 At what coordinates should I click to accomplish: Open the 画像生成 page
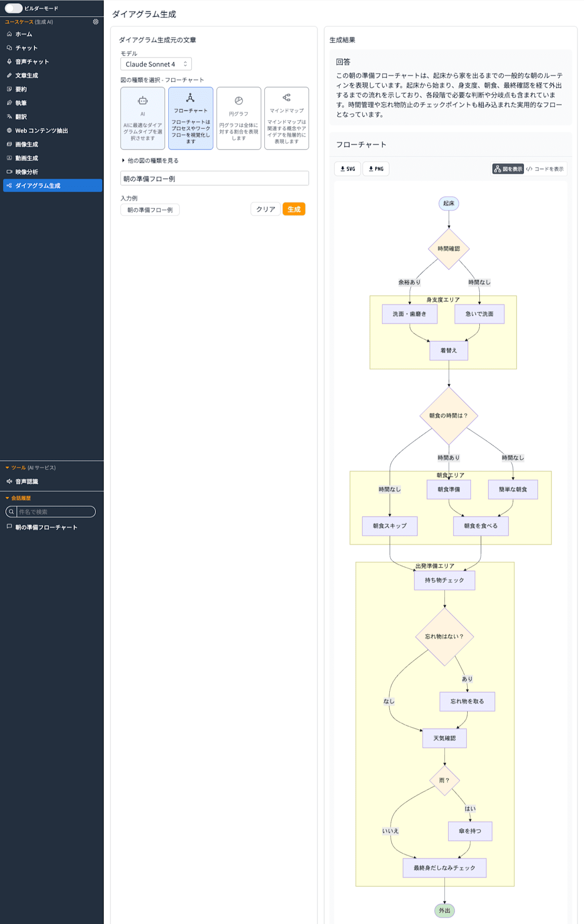click(x=52, y=144)
